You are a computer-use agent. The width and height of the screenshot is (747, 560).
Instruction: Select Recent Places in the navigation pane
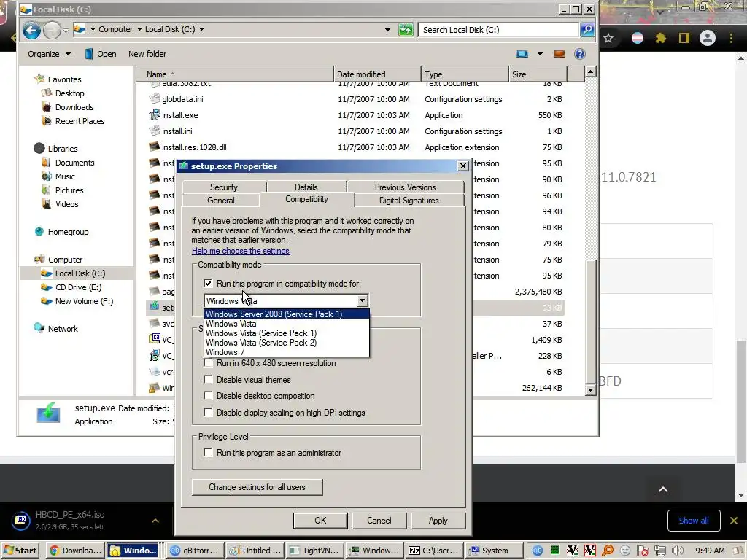[80, 121]
